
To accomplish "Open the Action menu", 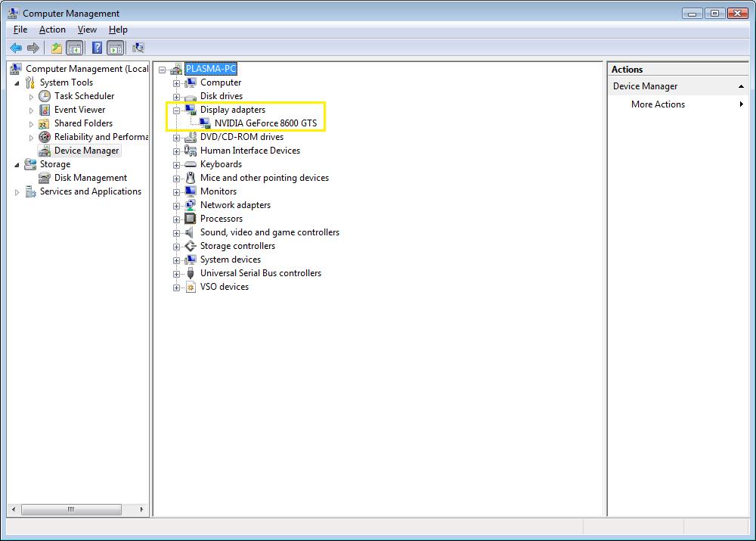I will [x=52, y=30].
